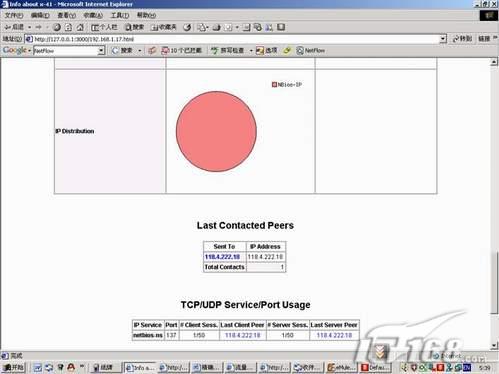Open the Favorites menu in menu bar
Image resolution: width=499 pixels, height=374 pixels.
pyautogui.click(x=93, y=15)
